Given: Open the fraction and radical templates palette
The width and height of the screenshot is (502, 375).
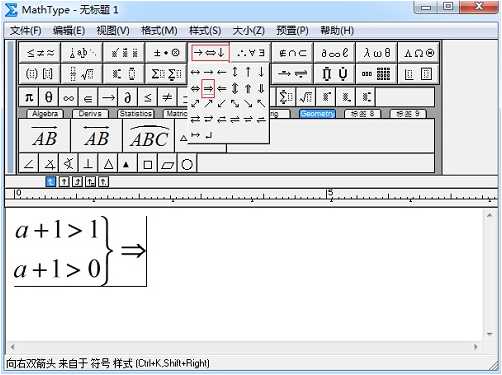Looking at the screenshot, I should tap(82, 73).
